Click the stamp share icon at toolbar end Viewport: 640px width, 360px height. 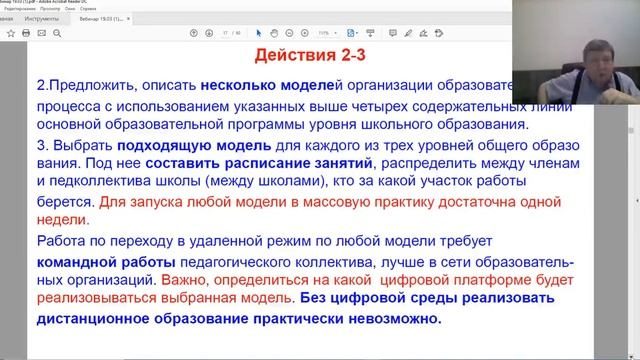tap(439, 33)
